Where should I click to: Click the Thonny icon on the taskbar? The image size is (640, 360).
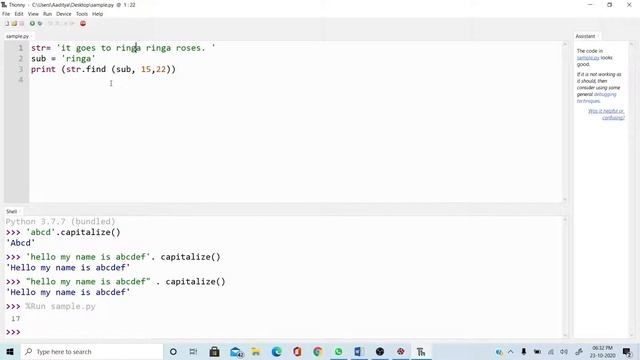click(x=421, y=351)
